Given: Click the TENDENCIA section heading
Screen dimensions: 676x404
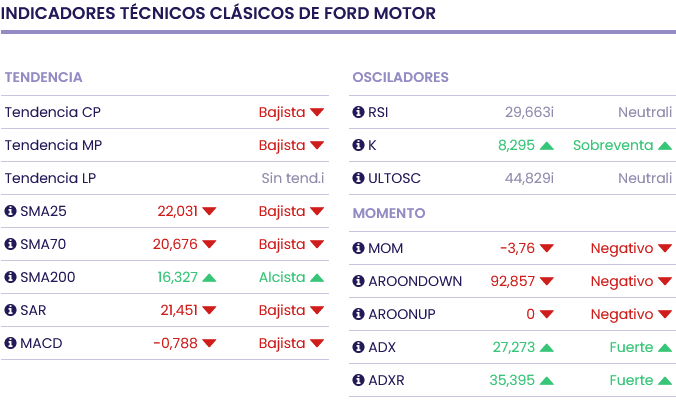Looking at the screenshot, I should pos(43,77).
